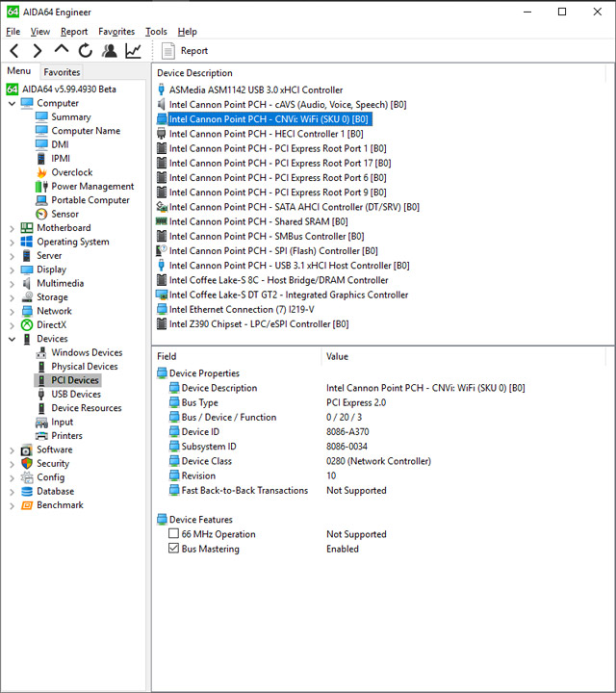Expand the Network tree node
The width and height of the screenshot is (616, 693).
tap(12, 312)
